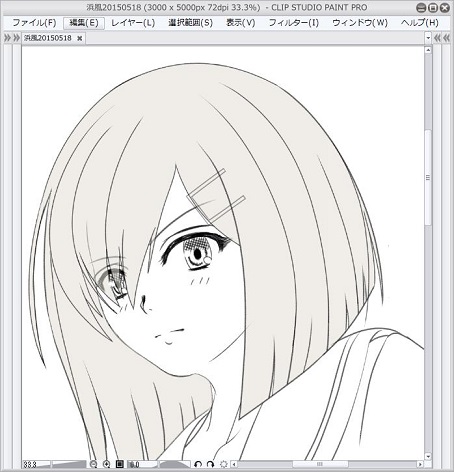Viewport: 454px width, 472px height.
Task: Open the フィルター(I) menu
Action: coord(294,23)
